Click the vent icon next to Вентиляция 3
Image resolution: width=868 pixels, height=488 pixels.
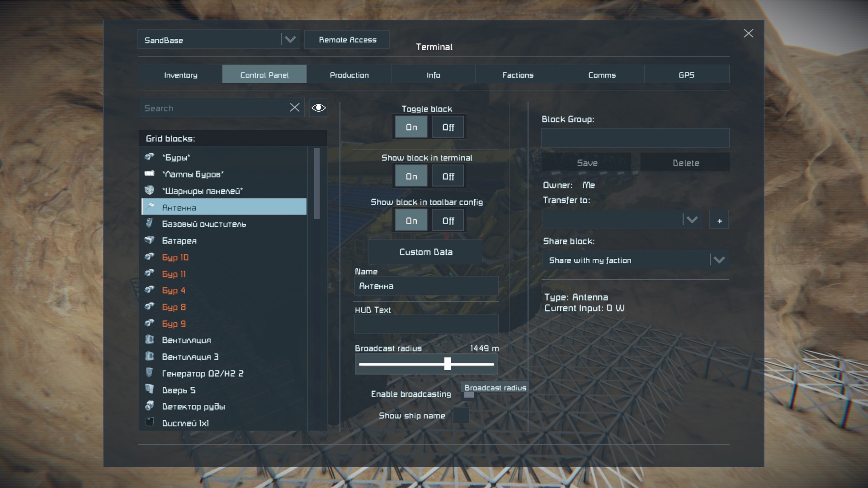click(150, 356)
